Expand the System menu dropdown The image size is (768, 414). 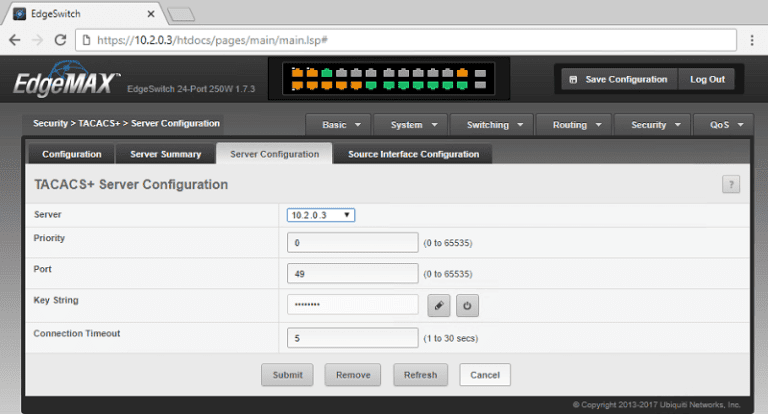411,125
